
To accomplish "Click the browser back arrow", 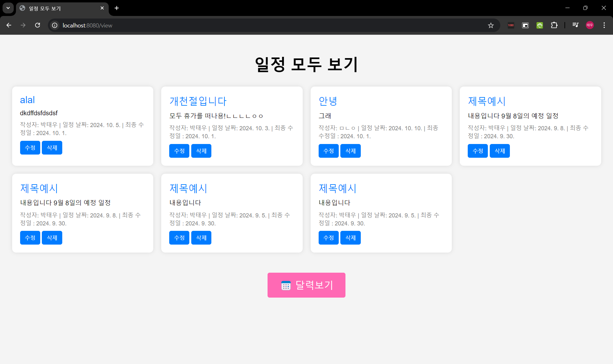I will (x=9, y=25).
